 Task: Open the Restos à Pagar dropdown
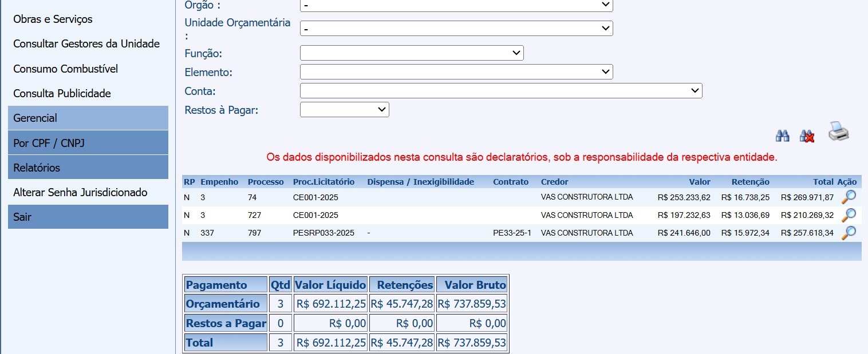point(344,109)
